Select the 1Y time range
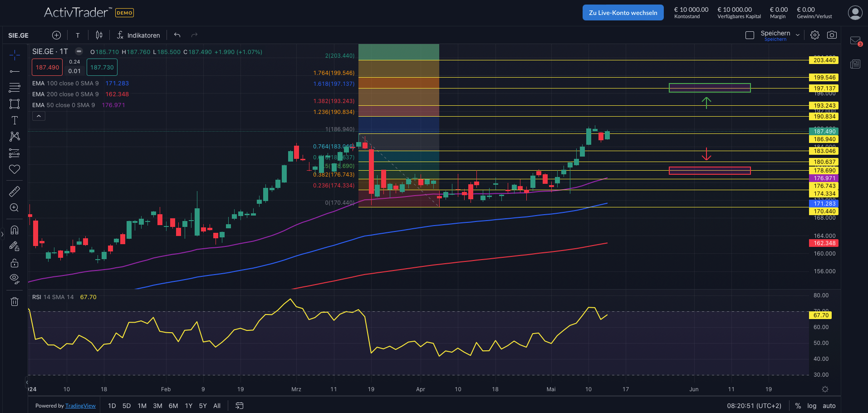This screenshot has width=868, height=413. point(189,406)
